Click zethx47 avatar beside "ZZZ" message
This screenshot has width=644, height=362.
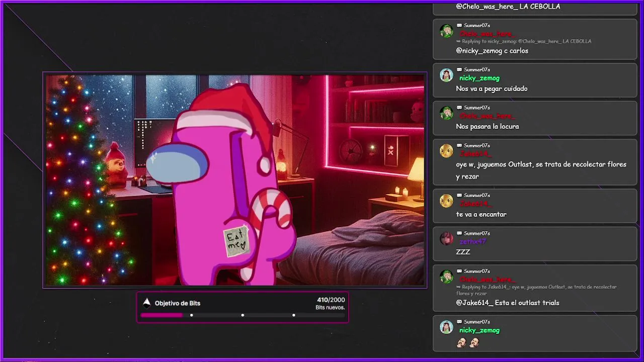(x=446, y=239)
